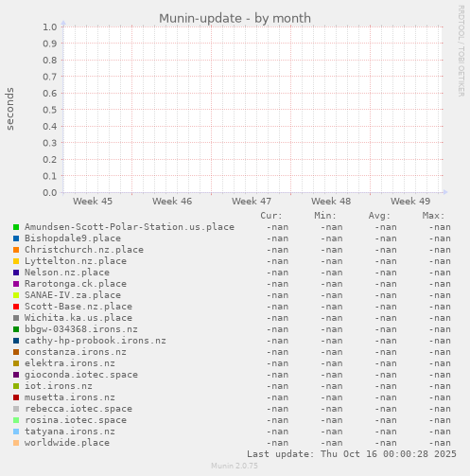Select the Scott-Base.nz.place legend label
This screenshot has width=470, height=476.
(78, 307)
